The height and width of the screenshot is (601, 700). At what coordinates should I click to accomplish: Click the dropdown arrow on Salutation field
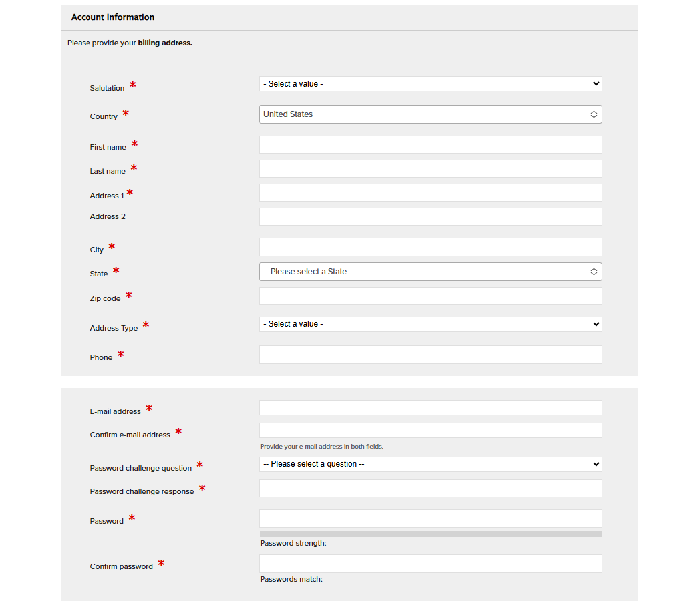(595, 83)
